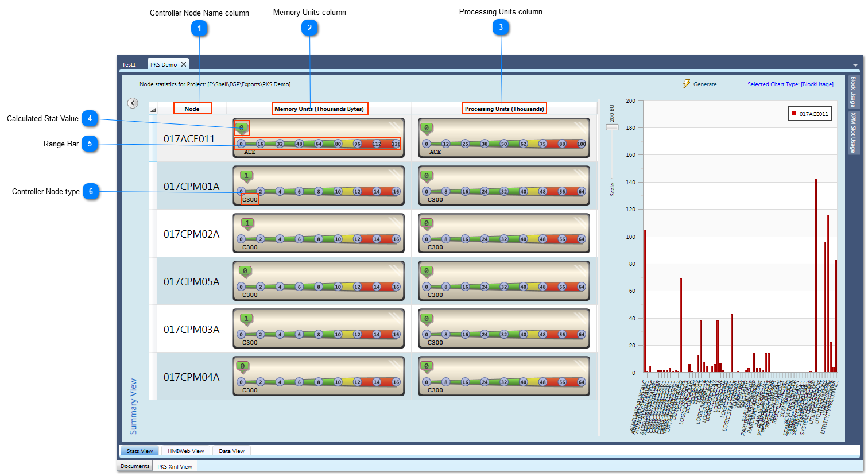The width and height of the screenshot is (868, 476).
Task: Click the Node statistics for Project path text
Action: 215,84
